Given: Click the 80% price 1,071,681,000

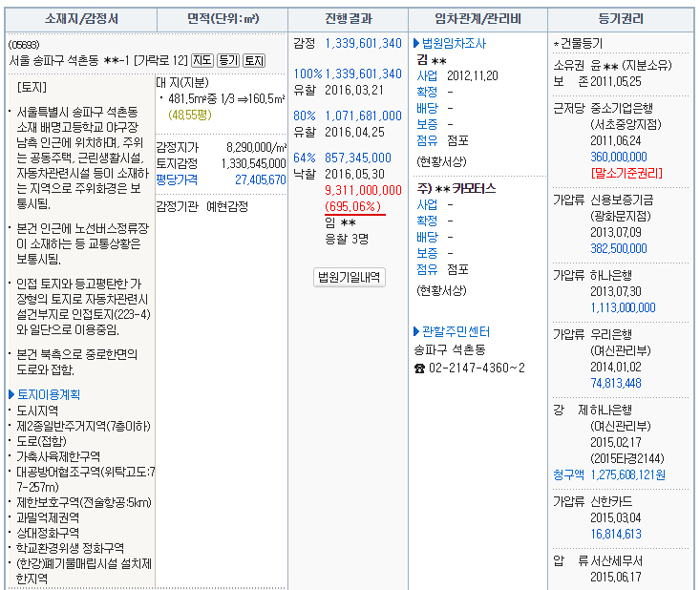Looking at the screenshot, I should coord(364,116).
